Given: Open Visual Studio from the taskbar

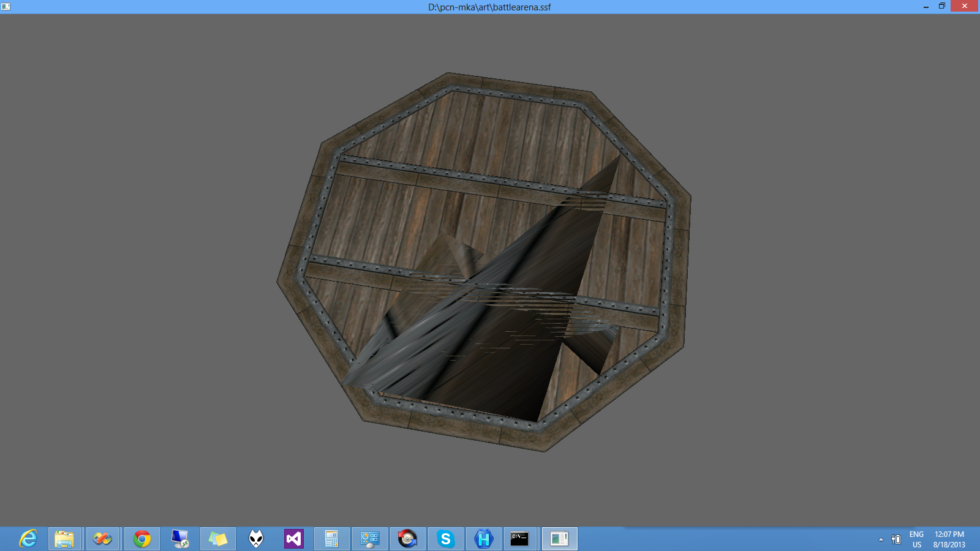Looking at the screenshot, I should (294, 539).
